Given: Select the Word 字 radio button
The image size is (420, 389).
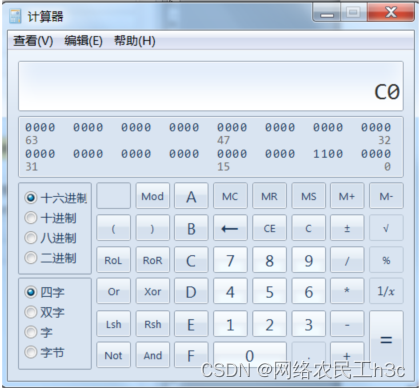Looking at the screenshot, I should (31, 332).
